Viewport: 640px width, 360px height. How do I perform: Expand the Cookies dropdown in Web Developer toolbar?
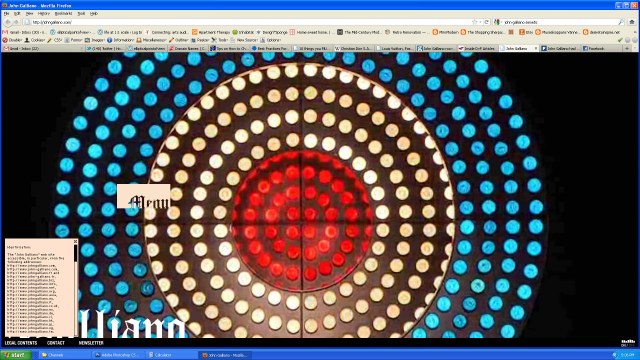tap(35, 40)
